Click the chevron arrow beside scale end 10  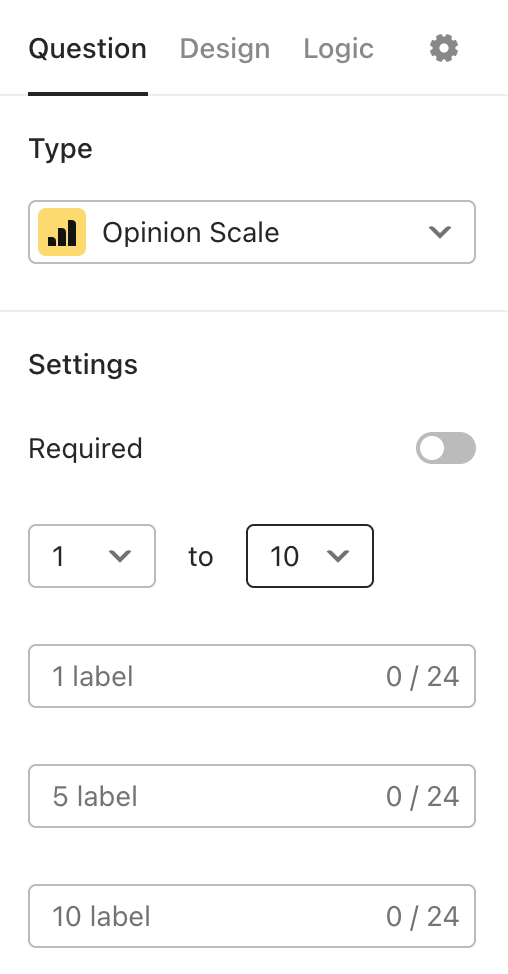338,556
